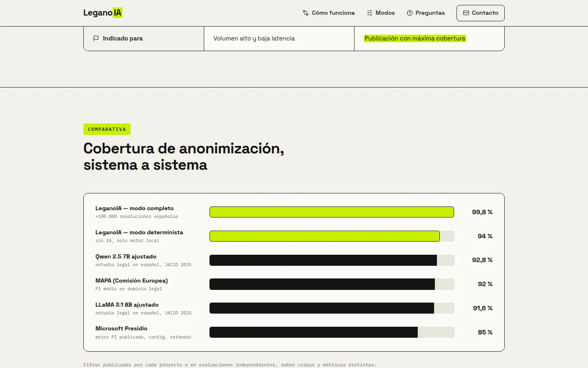Click the Cómo funciona workflow icon
Screen dimensions: 588x368
pyautogui.click(x=305, y=13)
